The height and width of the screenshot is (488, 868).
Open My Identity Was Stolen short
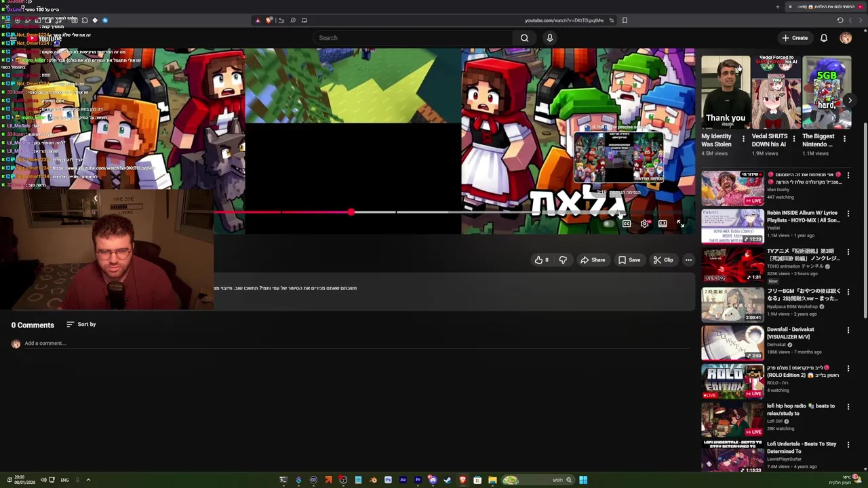click(x=726, y=93)
